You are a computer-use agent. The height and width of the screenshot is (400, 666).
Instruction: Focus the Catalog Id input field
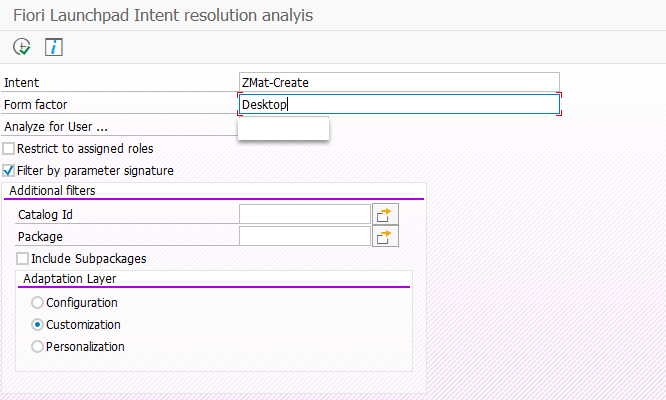click(x=305, y=214)
